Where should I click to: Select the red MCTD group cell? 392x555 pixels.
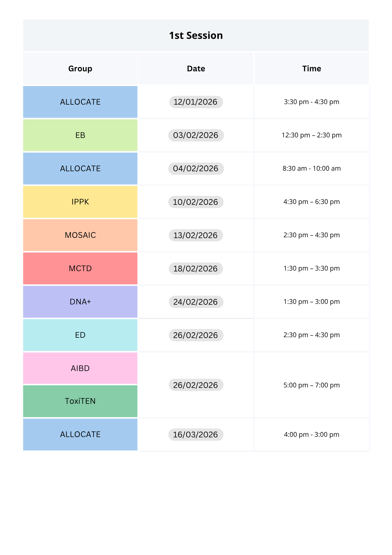pyautogui.click(x=80, y=268)
